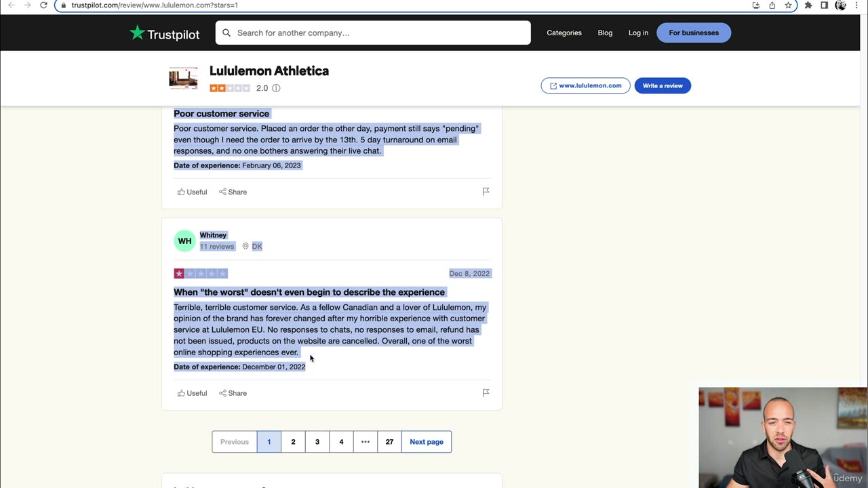Click the browser forward arrow
The height and width of the screenshot is (488, 868).
click(28, 5)
